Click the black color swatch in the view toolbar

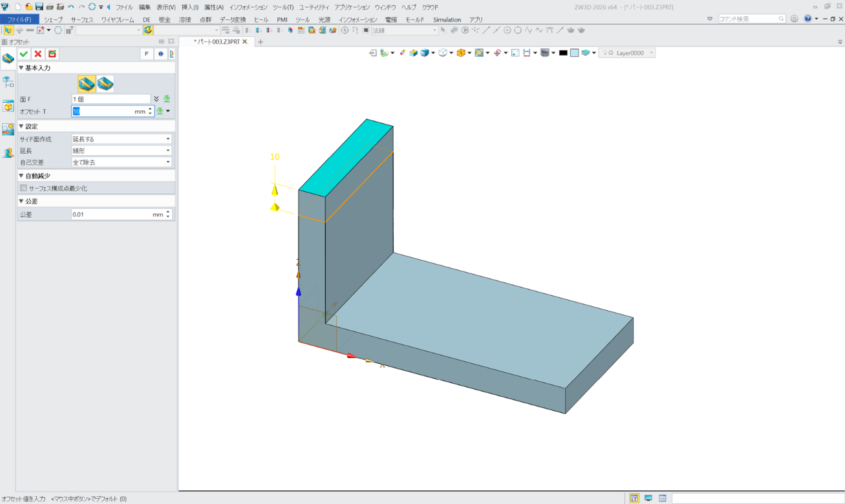click(x=563, y=53)
